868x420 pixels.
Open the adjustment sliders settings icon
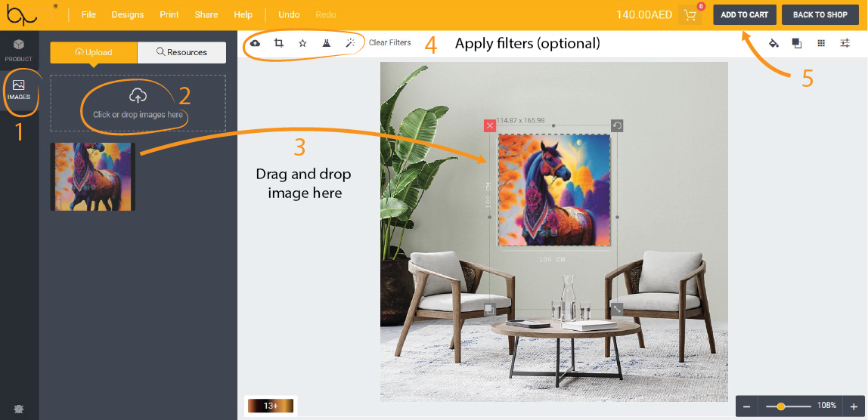pos(845,43)
